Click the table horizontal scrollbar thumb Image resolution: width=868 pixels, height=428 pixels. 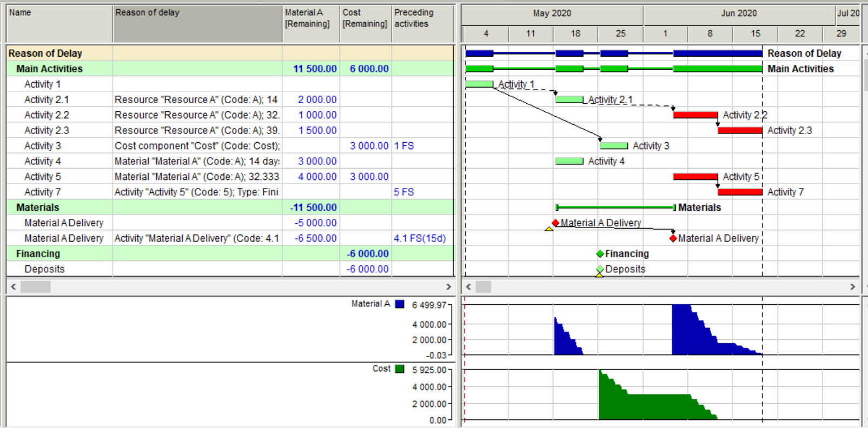[36, 287]
